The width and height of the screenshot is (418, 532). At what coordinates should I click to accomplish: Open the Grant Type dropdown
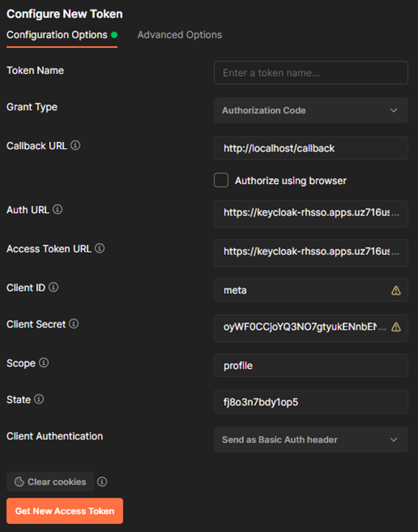click(x=311, y=110)
